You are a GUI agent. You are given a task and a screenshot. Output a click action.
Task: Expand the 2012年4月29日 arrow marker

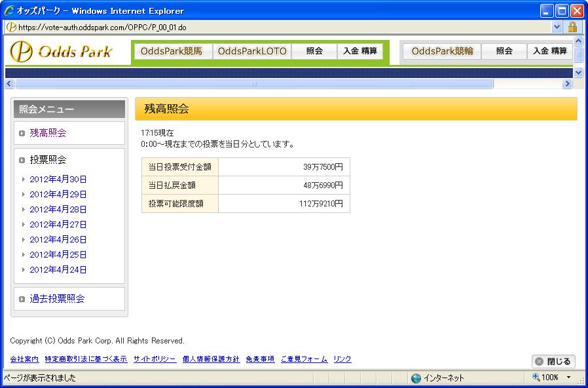pos(24,195)
